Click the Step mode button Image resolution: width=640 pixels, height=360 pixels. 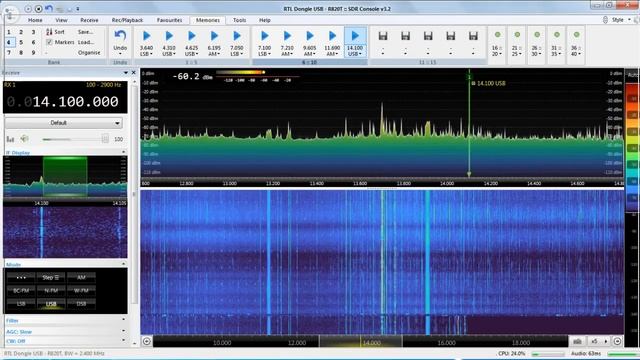point(51,278)
